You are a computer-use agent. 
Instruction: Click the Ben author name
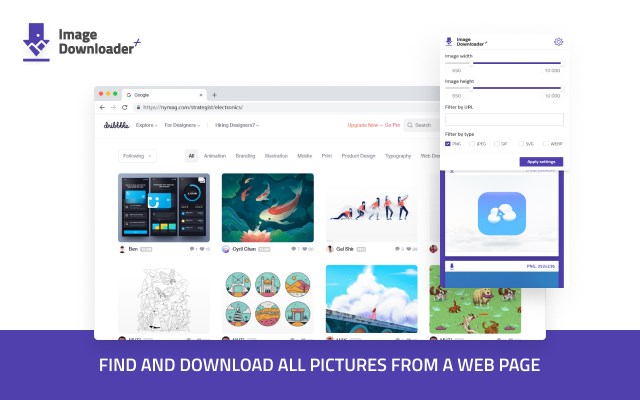pyautogui.click(x=133, y=249)
